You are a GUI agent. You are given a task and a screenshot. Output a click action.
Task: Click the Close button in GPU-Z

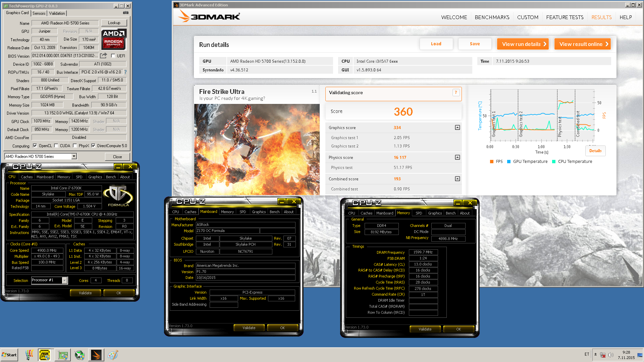pos(117,157)
